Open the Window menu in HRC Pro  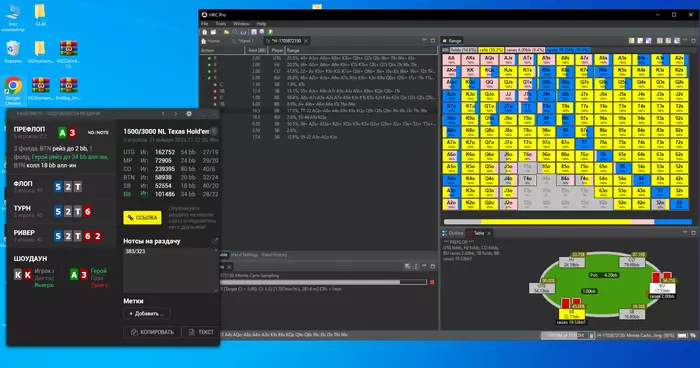[x=241, y=24]
